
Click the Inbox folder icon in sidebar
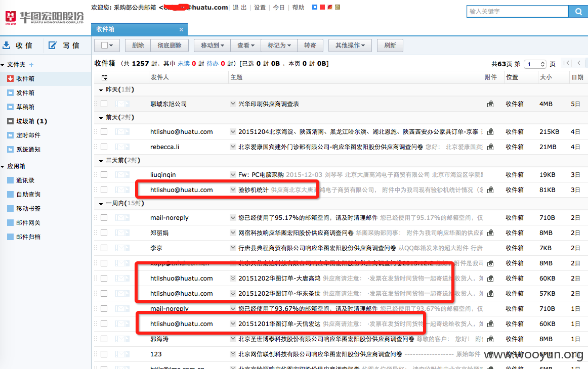(11, 79)
